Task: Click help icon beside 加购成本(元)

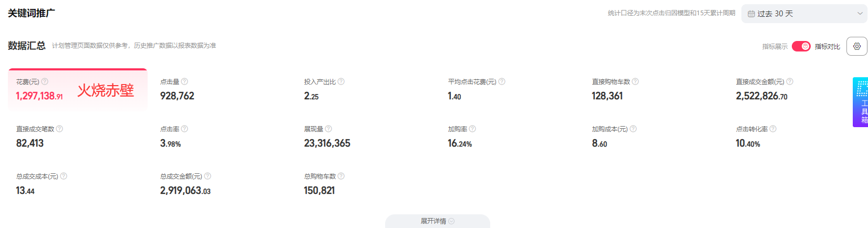Action: pyautogui.click(x=633, y=129)
